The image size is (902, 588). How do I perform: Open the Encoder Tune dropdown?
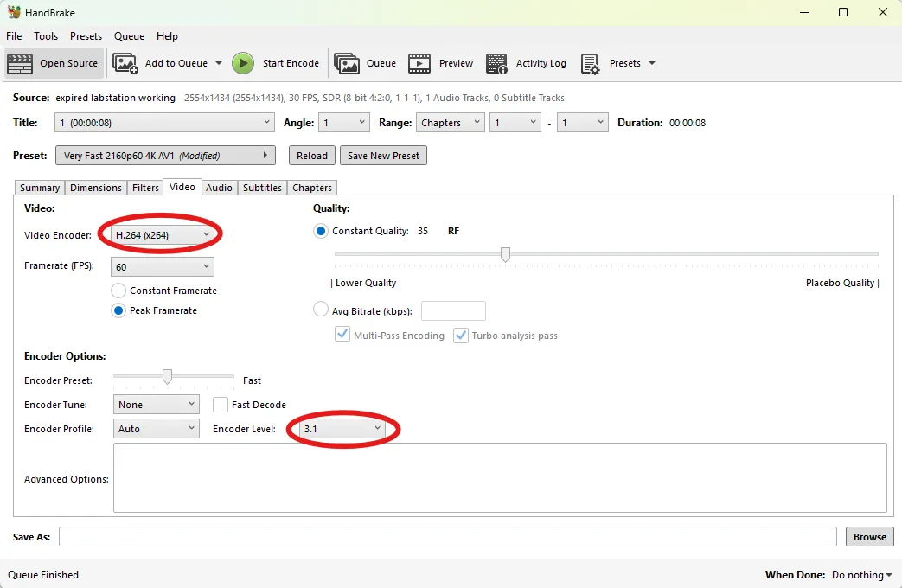click(x=156, y=405)
